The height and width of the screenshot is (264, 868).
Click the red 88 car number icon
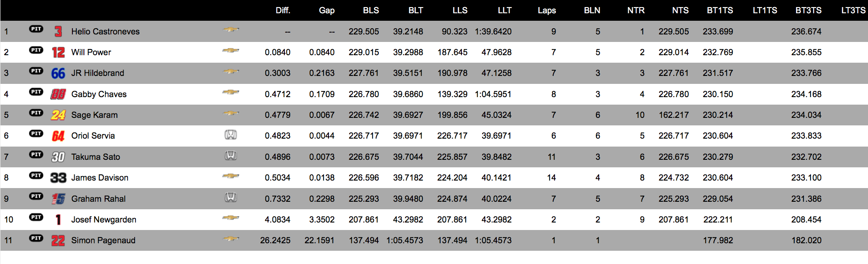click(x=58, y=94)
